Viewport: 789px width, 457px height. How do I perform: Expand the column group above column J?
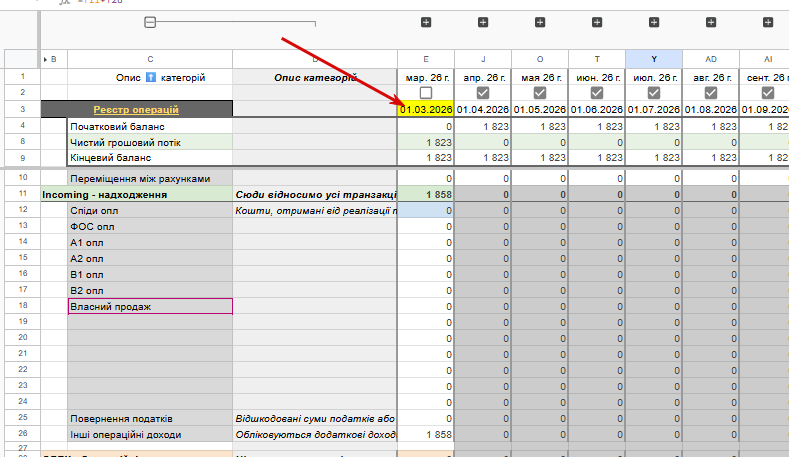[483, 22]
